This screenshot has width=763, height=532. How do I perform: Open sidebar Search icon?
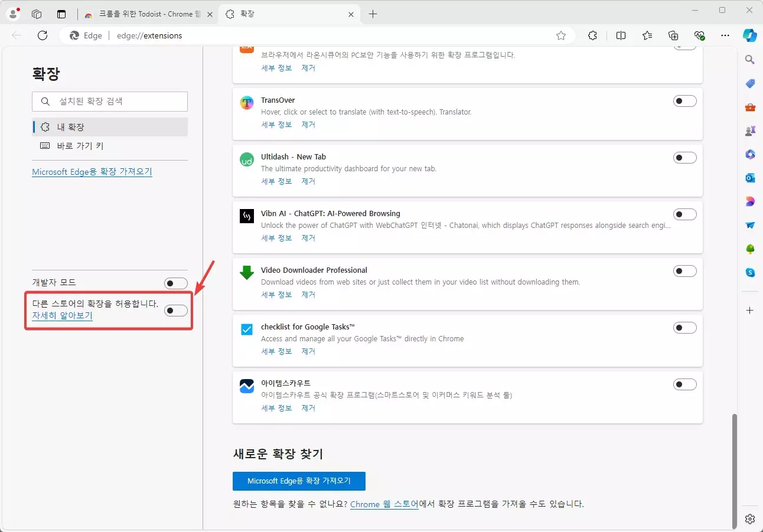[x=750, y=60]
